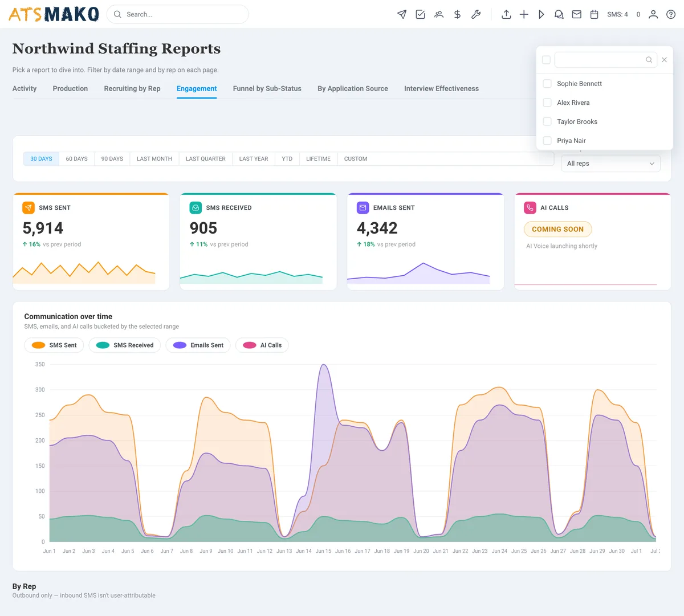Image resolution: width=684 pixels, height=616 pixels.
Task: Select the LAST QUARTER range
Action: point(206,159)
